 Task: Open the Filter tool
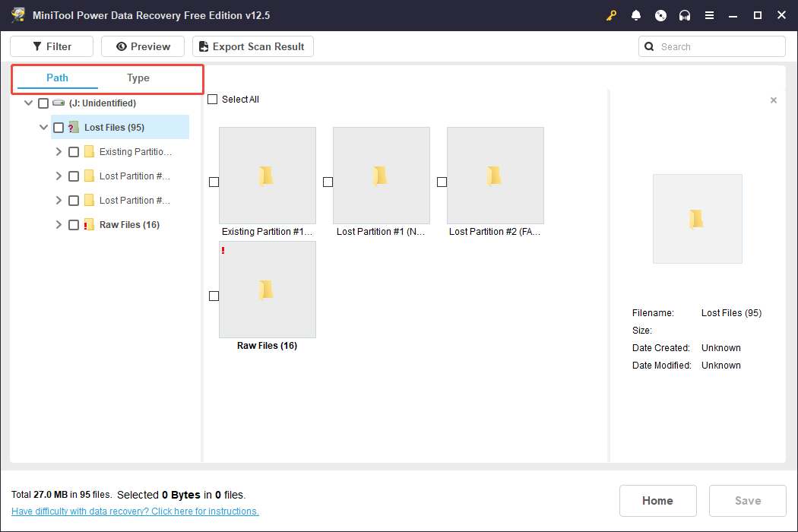[52, 46]
